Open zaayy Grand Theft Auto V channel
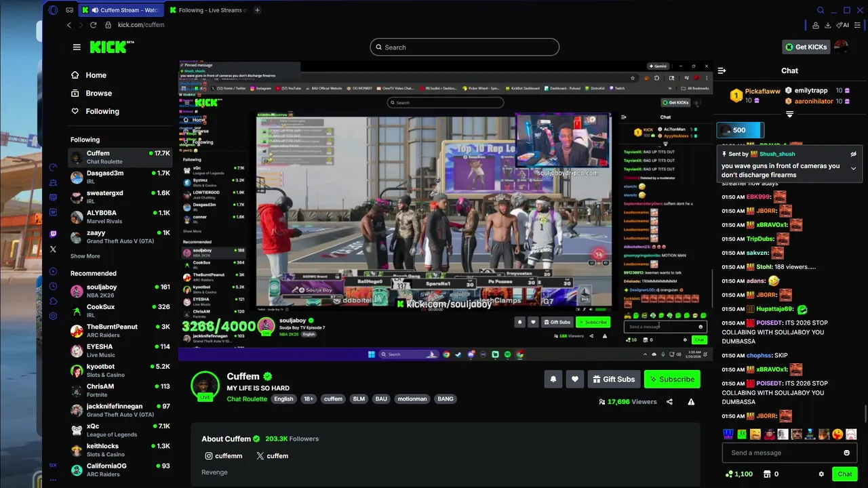The width and height of the screenshot is (868, 488). [x=121, y=237]
